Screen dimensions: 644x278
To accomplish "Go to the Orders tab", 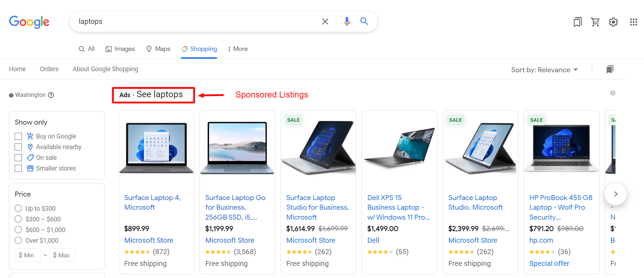I will (49, 69).
